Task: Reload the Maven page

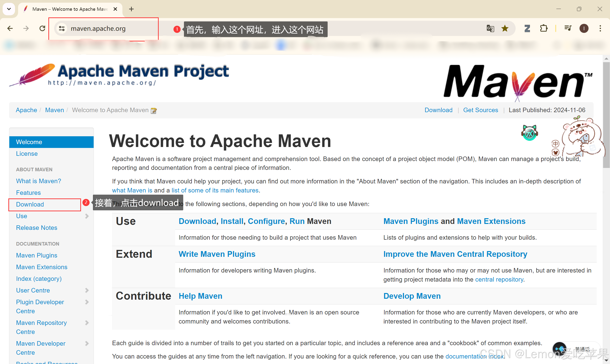Action: pyautogui.click(x=42, y=28)
